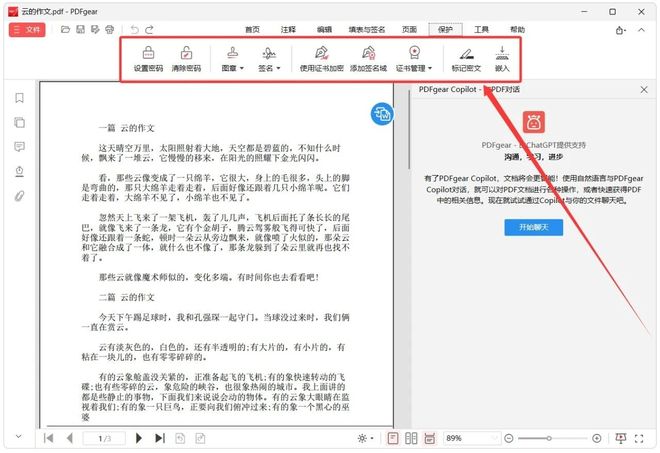Image resolution: width=660 pixels, height=453 pixels.
Task: Click 添加签名域 tool
Action: coord(368,59)
